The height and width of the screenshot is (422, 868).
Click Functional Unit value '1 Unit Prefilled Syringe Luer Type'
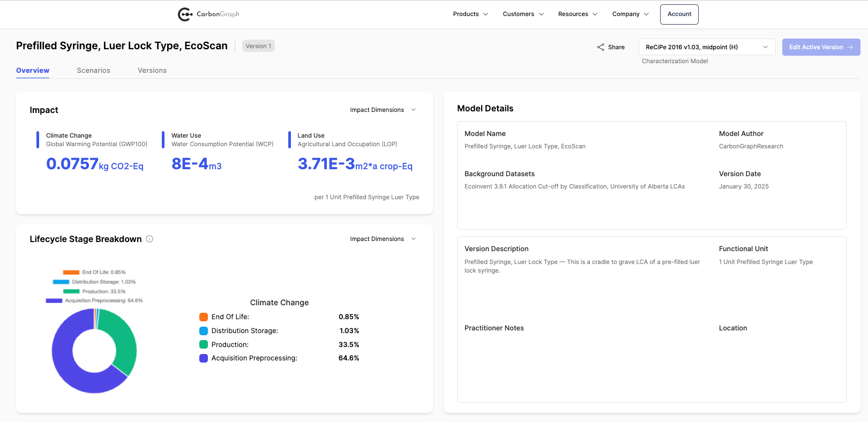[x=766, y=262]
